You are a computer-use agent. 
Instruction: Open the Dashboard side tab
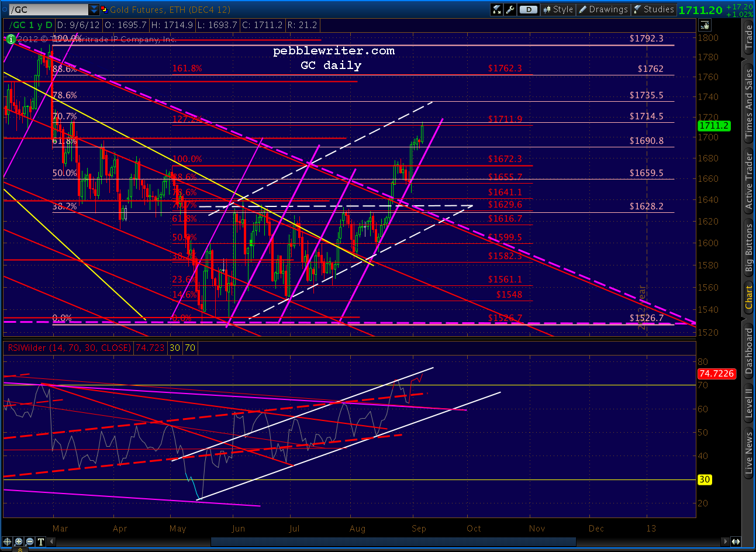point(749,351)
